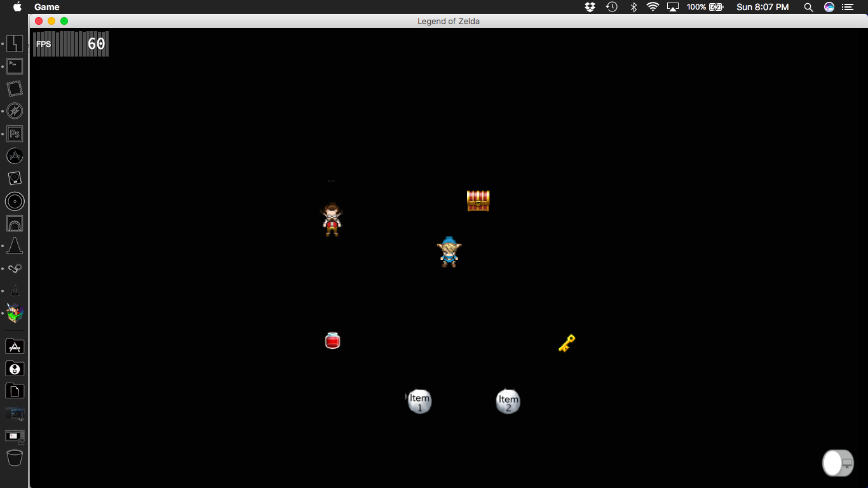The width and height of the screenshot is (868, 488).
Task: Open the Downloads folder in the Dock
Action: tap(15, 369)
